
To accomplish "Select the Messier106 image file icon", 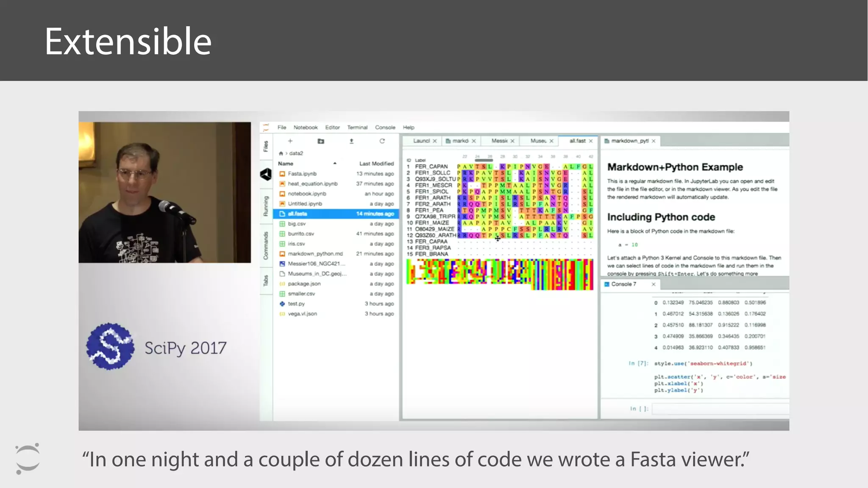I will coord(282,263).
